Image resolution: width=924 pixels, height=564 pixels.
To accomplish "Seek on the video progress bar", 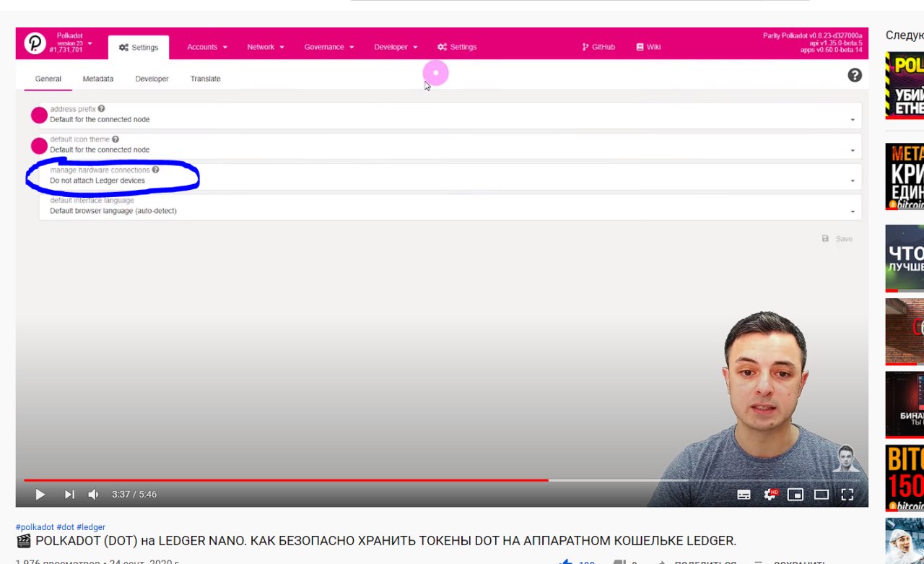I will point(442,480).
